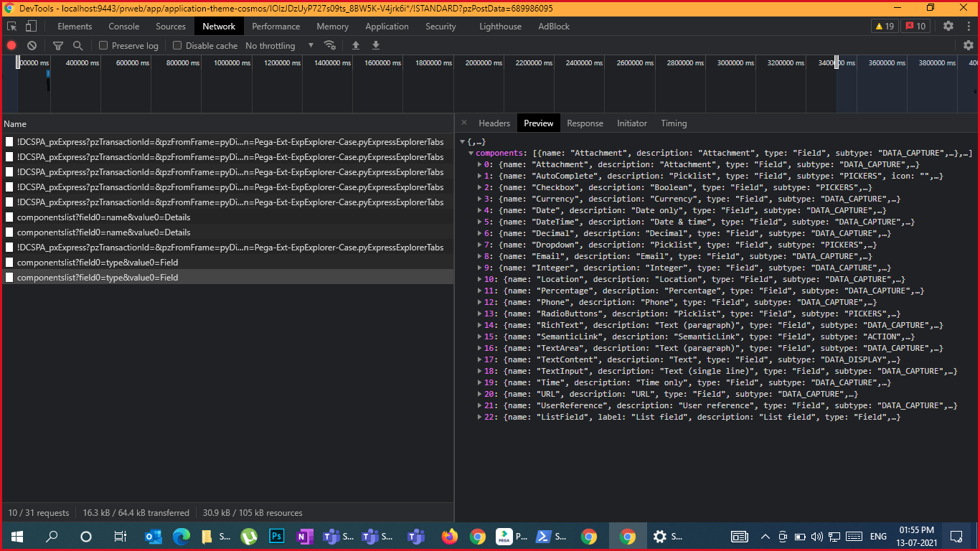Close the request details pane
The image size is (980, 551).
(x=463, y=123)
